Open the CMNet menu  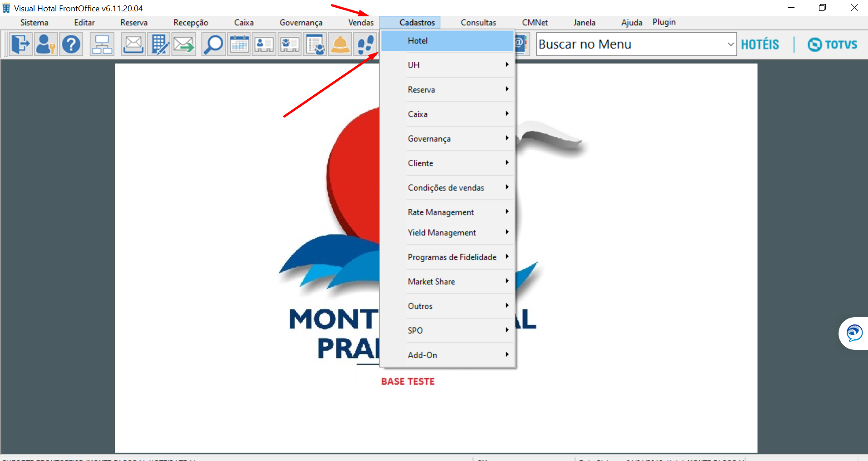[x=535, y=23]
